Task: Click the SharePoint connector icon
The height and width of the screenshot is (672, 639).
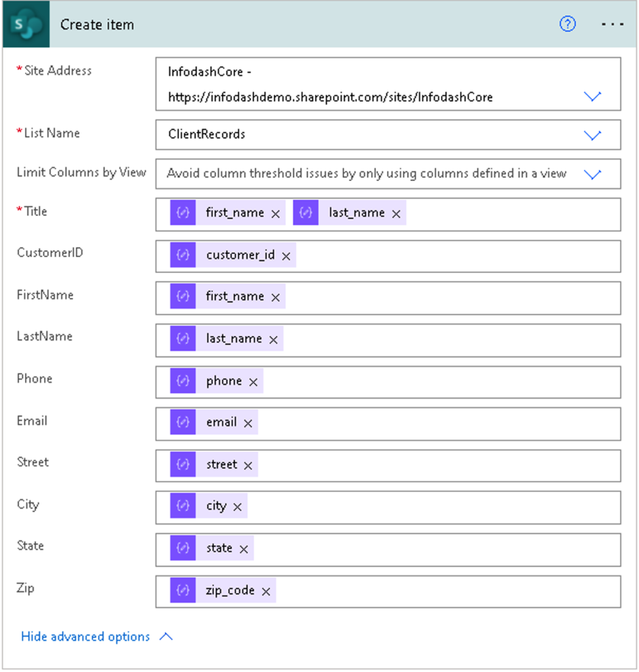Action: point(26,24)
